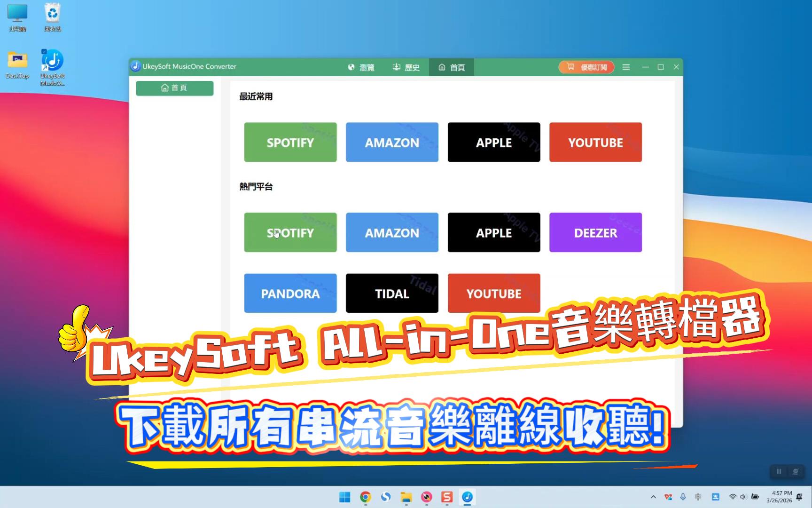This screenshot has height=508, width=812.
Task: Open Wi-Fi network settings in tray
Action: coord(733,497)
